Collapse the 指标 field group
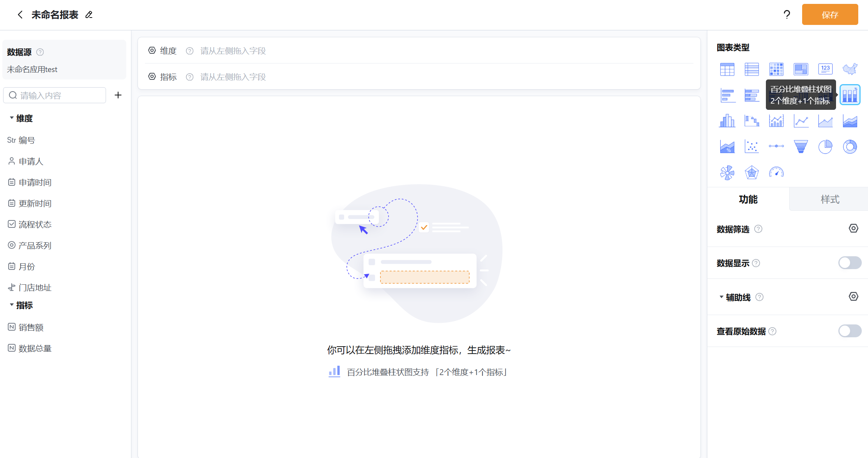The height and width of the screenshot is (458, 868). pos(12,305)
